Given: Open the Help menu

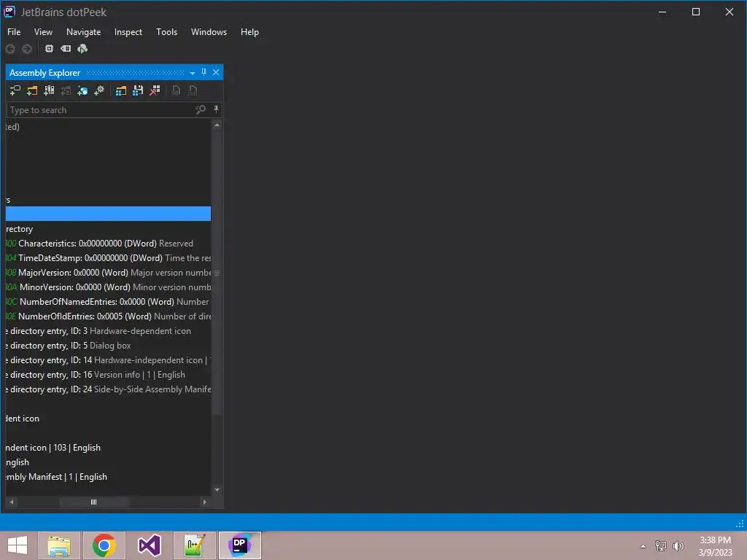Looking at the screenshot, I should [249, 32].
